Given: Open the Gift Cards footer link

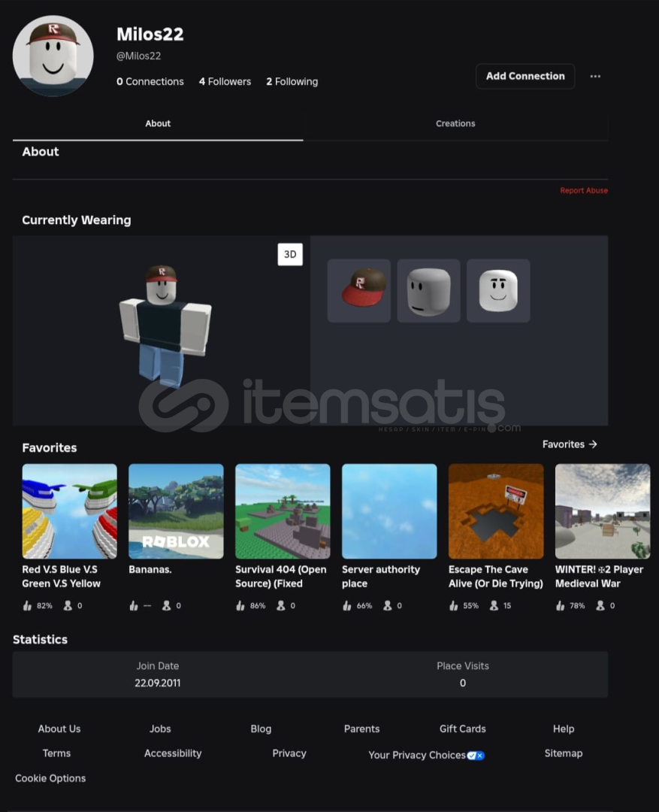Looking at the screenshot, I should [x=463, y=729].
